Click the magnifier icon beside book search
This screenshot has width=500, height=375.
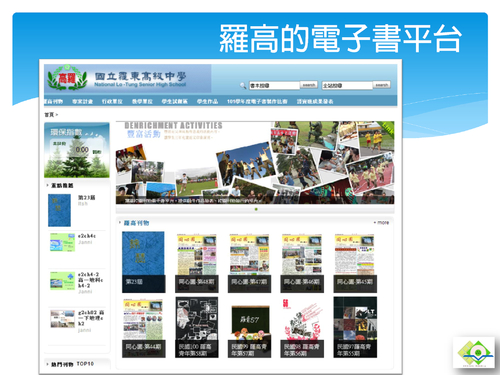click(243, 86)
